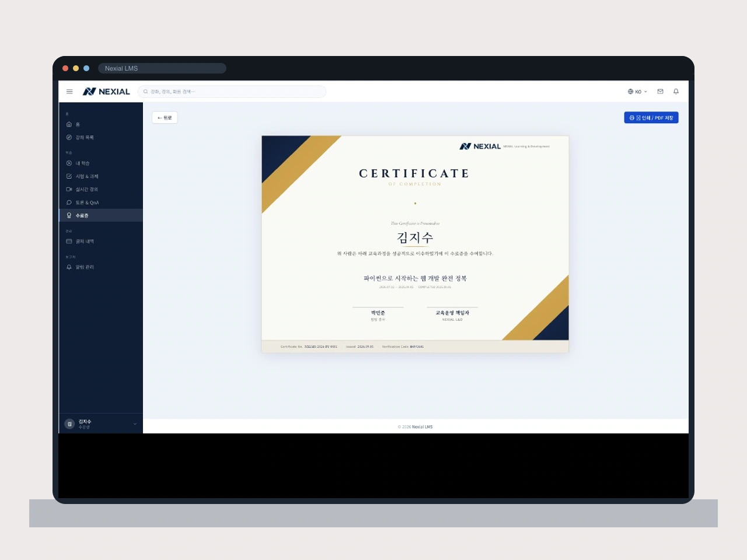Open notifications via the header bell icon
The width and height of the screenshot is (747, 560).
(x=676, y=92)
